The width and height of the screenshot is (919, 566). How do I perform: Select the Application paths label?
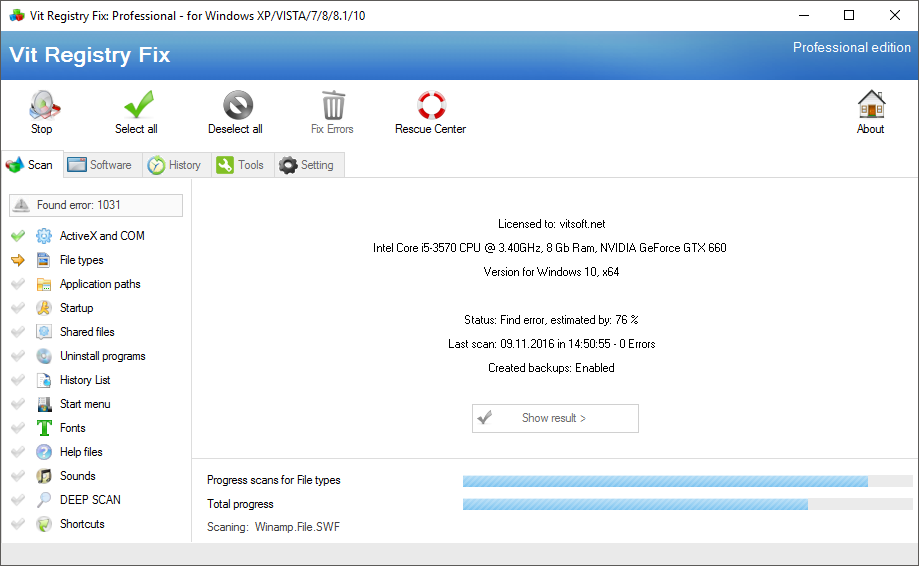(x=100, y=284)
